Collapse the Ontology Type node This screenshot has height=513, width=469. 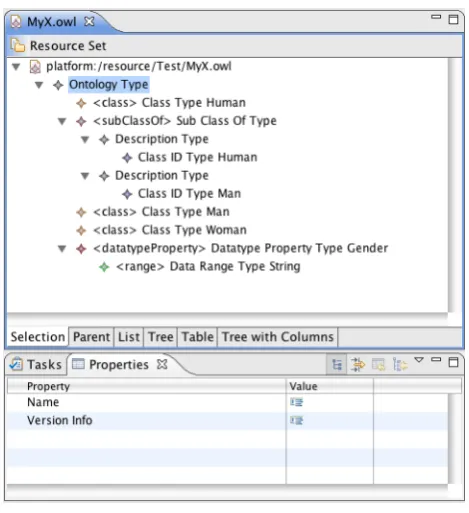tap(39, 85)
